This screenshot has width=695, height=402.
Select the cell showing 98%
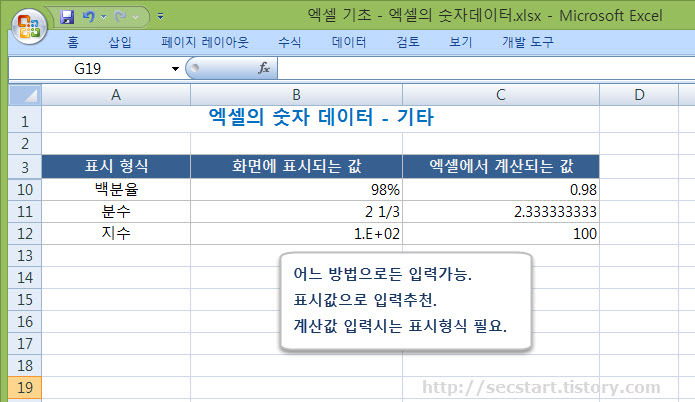297,190
